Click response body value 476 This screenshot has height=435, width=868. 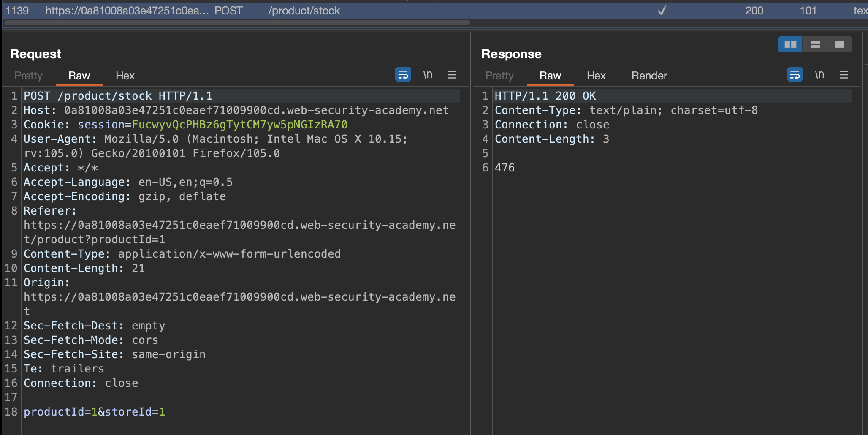point(505,168)
